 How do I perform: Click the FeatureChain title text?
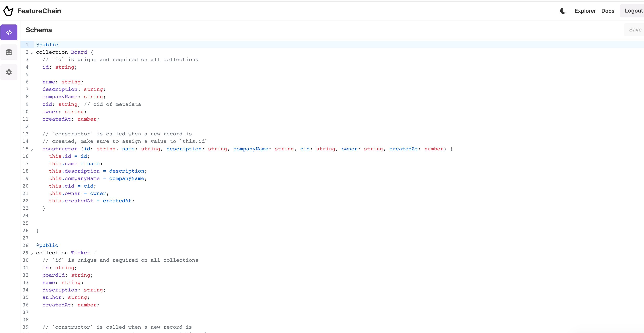[39, 11]
